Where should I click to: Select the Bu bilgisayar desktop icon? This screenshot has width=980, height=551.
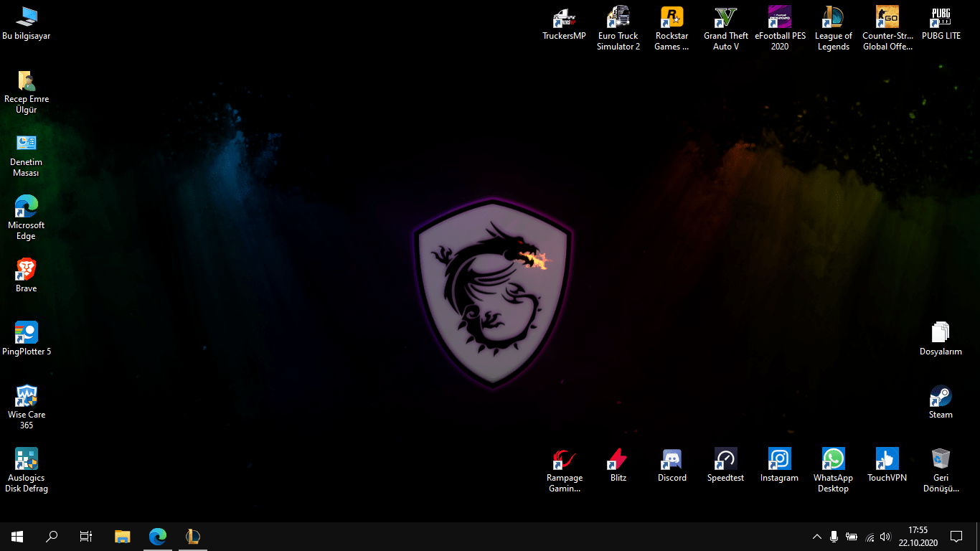(27, 24)
